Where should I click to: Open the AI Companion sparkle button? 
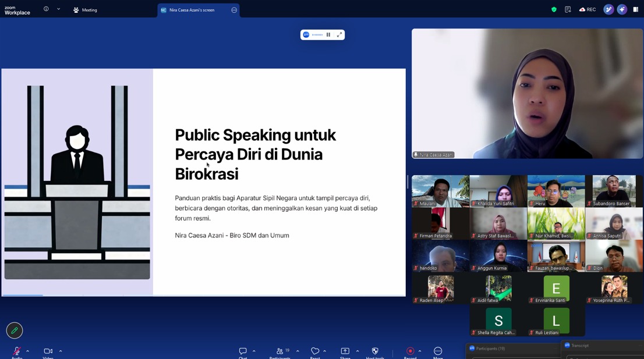[x=622, y=9]
